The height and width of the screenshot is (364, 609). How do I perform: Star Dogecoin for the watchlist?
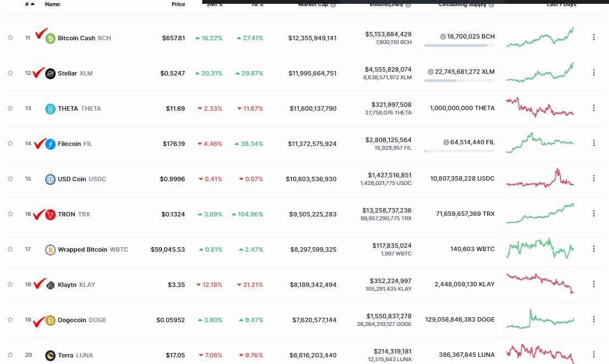click(10, 320)
